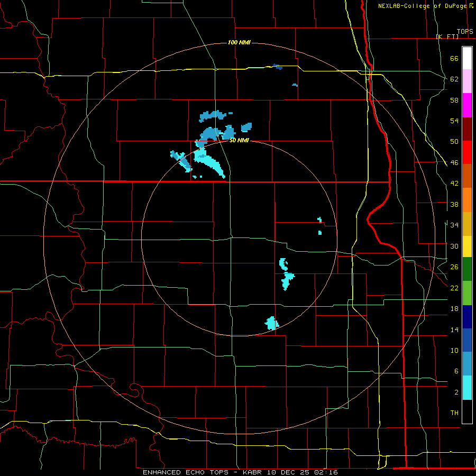
Task: Click the 58 legend value
Action: pos(454,100)
